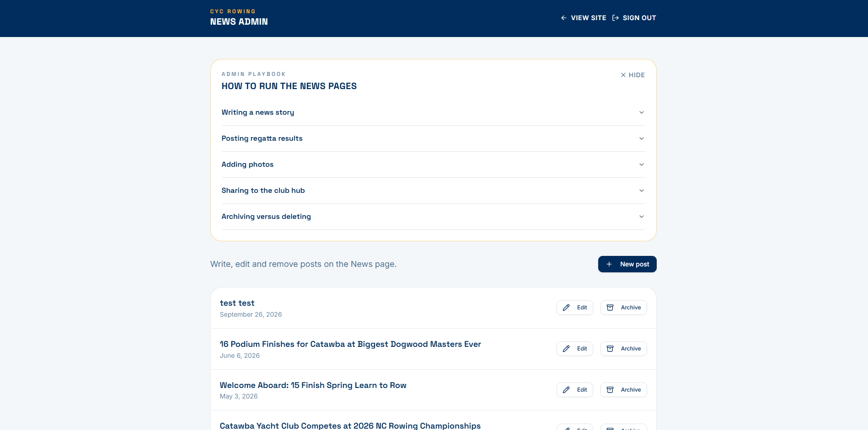Viewport: 868px width, 430px height.
Task: Click archive box icon for "test test" post
Action: pos(610,308)
